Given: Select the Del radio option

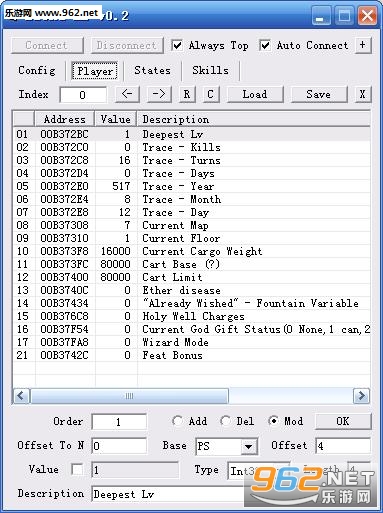Looking at the screenshot, I should (x=226, y=421).
